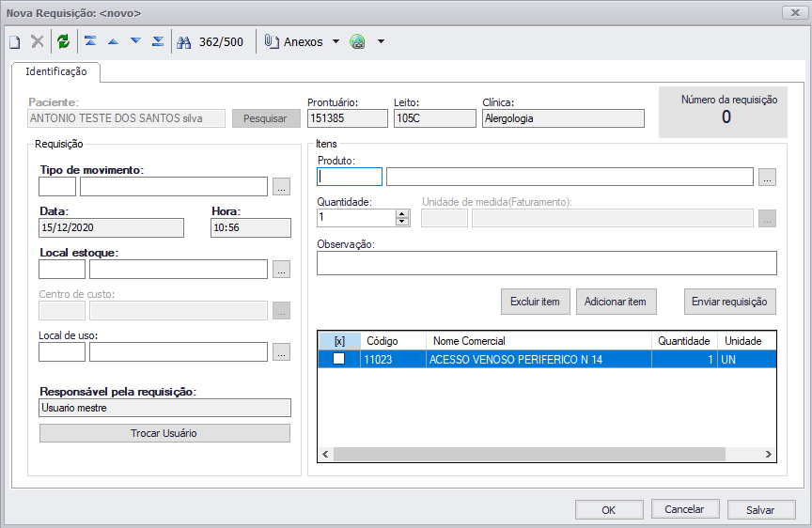812x528 pixels.
Task: Click Unidade column header
Action: pos(746,341)
